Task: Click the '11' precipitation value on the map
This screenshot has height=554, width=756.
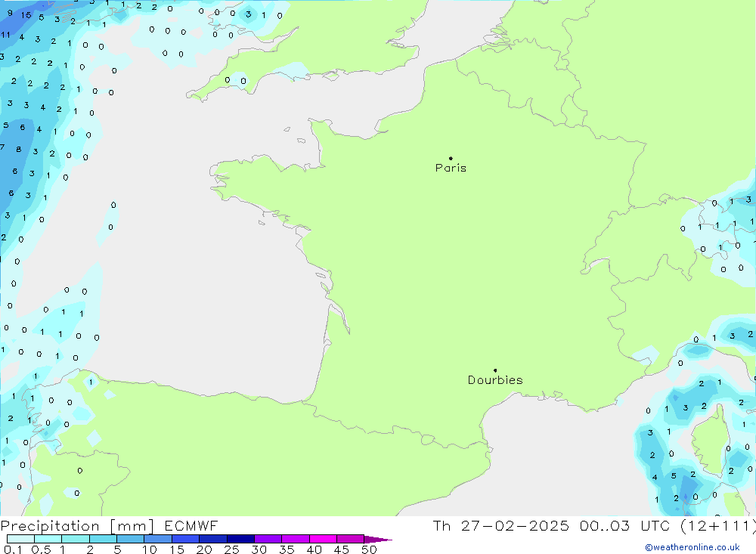Action: coord(5,35)
